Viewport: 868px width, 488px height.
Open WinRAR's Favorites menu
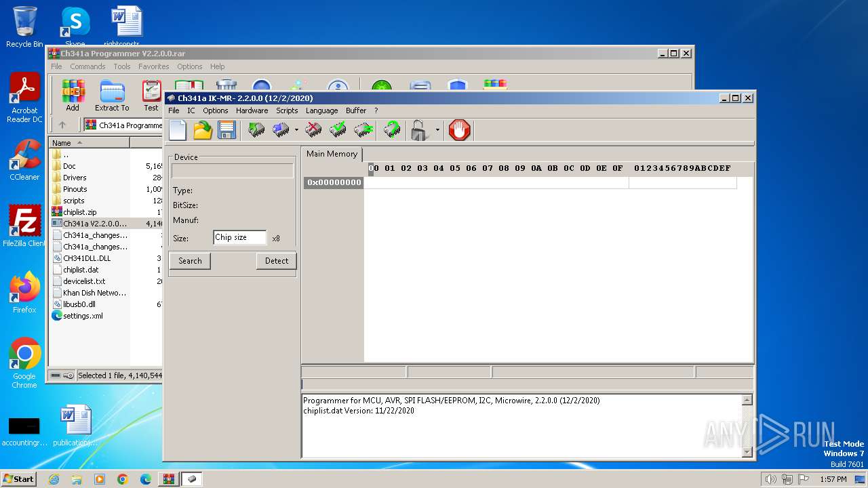pos(154,66)
